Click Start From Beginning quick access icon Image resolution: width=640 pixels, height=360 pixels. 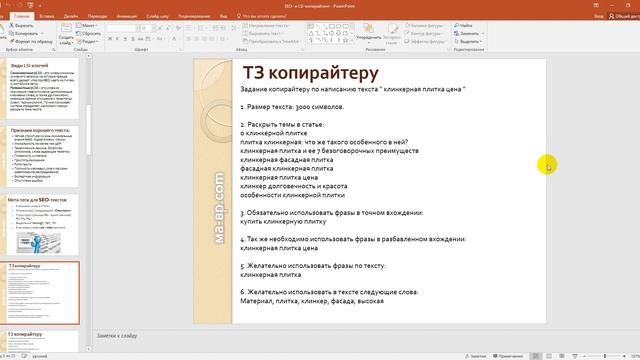tap(30, 5)
